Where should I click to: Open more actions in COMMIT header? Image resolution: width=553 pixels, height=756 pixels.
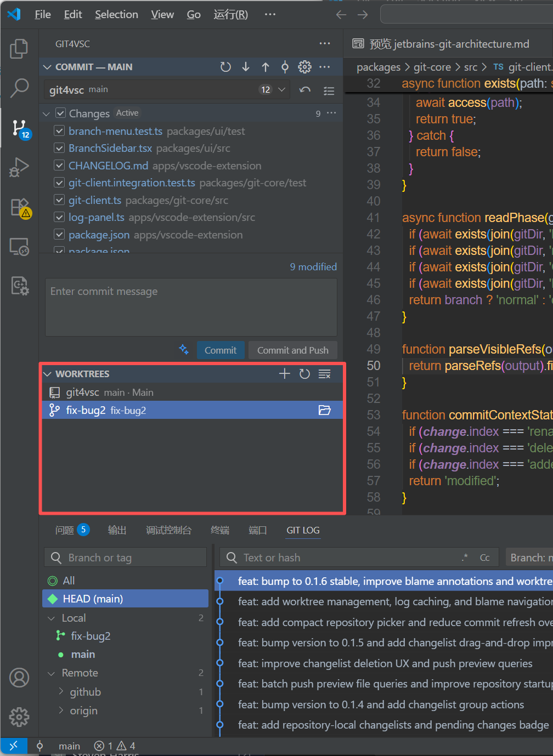pyautogui.click(x=325, y=67)
